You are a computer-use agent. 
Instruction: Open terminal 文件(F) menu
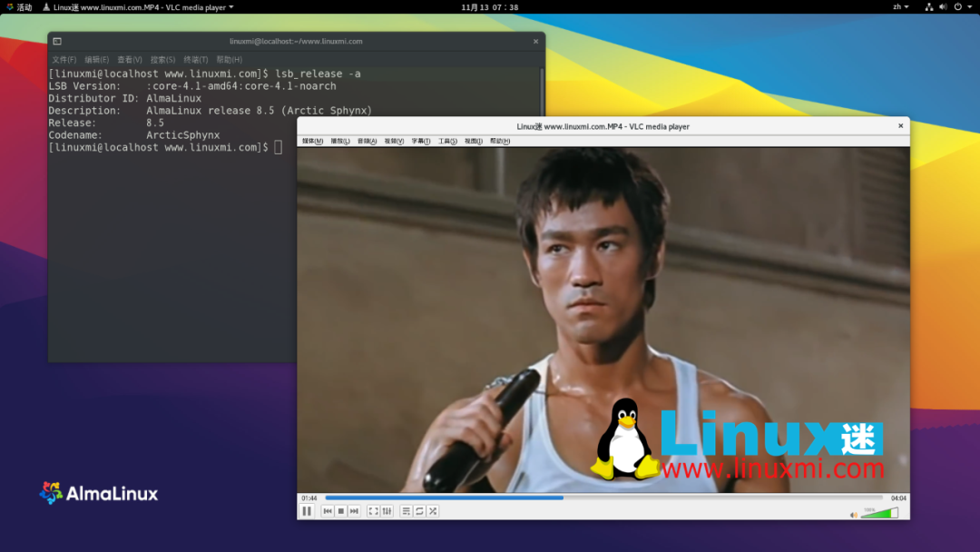point(64,60)
